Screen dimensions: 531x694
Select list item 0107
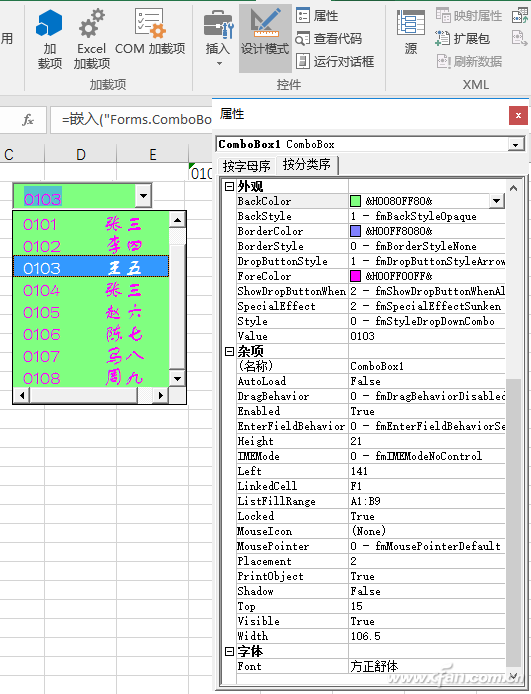91,356
